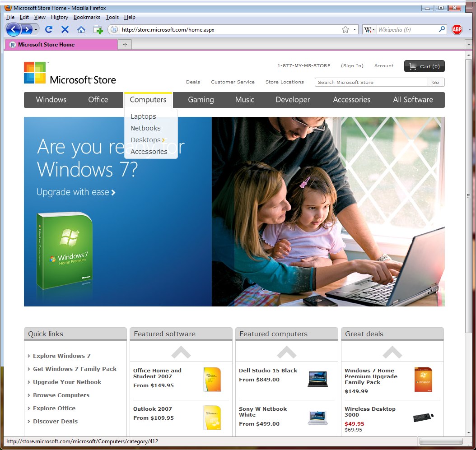Open the Adblock Plus ABP icon
The height and width of the screenshot is (450, 476).
457,29
